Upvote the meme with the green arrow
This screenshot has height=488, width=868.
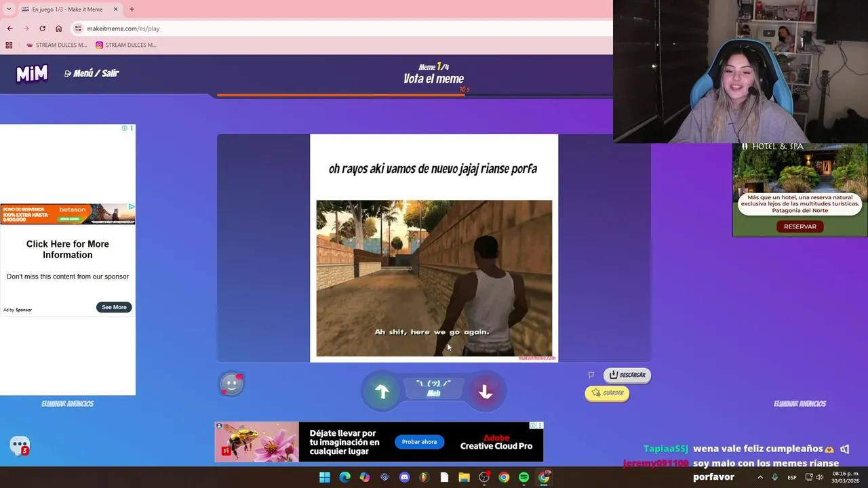382,392
